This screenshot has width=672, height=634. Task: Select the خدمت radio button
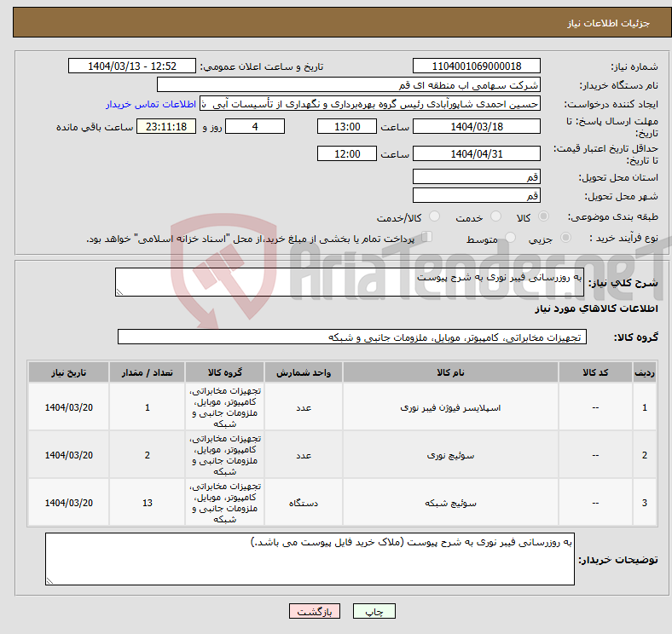tap(495, 216)
